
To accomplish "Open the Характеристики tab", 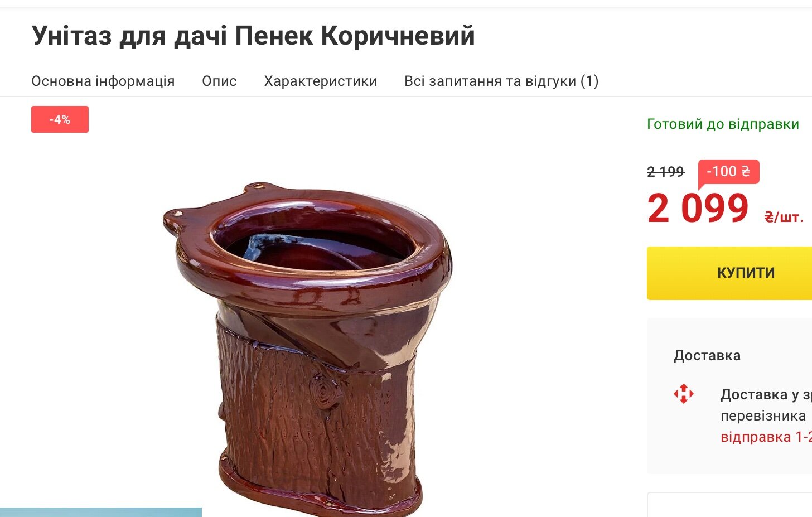I will (321, 81).
